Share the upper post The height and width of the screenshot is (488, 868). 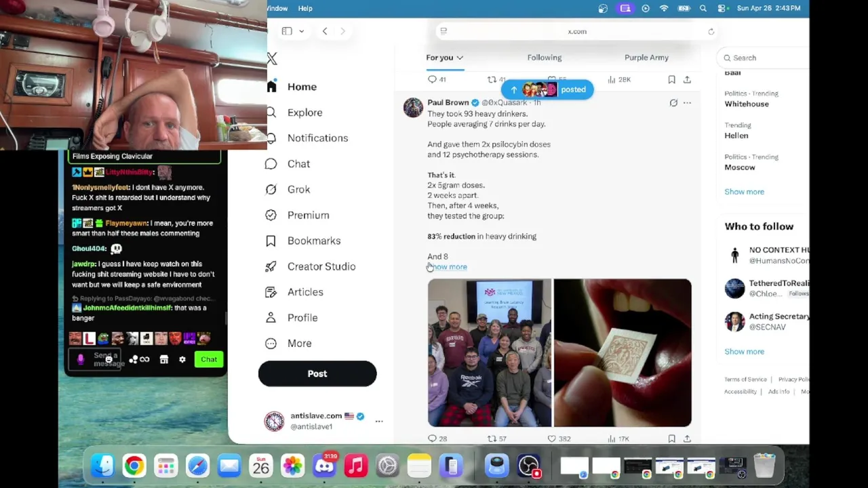(x=687, y=79)
